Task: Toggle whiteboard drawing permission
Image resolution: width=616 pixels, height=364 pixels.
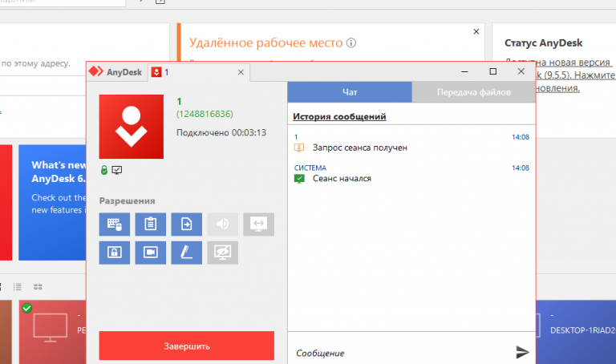Action: pos(187,253)
